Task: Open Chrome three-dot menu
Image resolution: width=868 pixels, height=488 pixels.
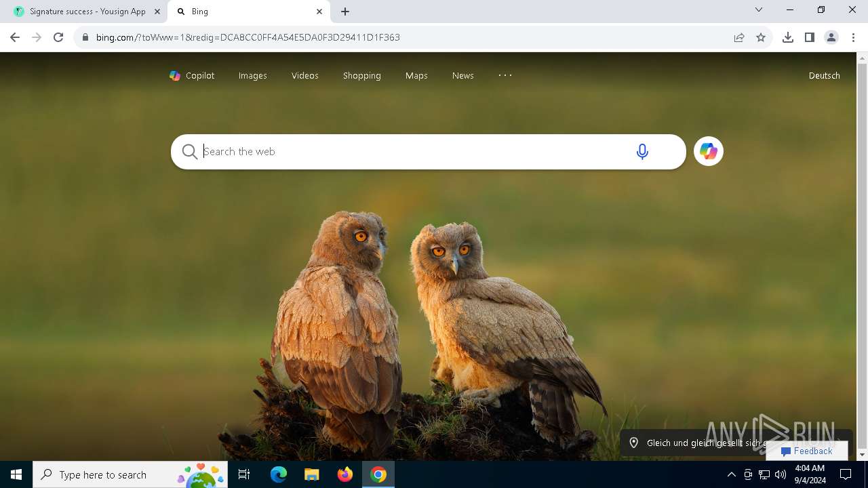Action: 853,37
